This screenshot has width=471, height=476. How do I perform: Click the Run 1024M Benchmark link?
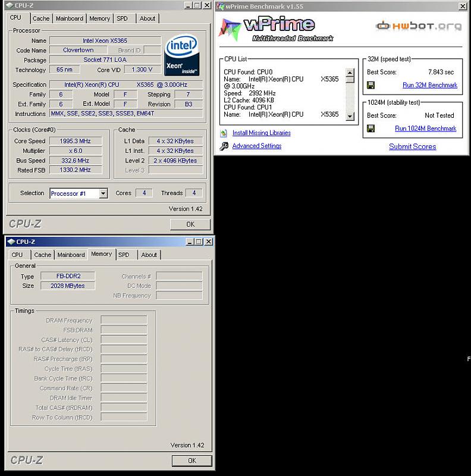pyautogui.click(x=425, y=129)
